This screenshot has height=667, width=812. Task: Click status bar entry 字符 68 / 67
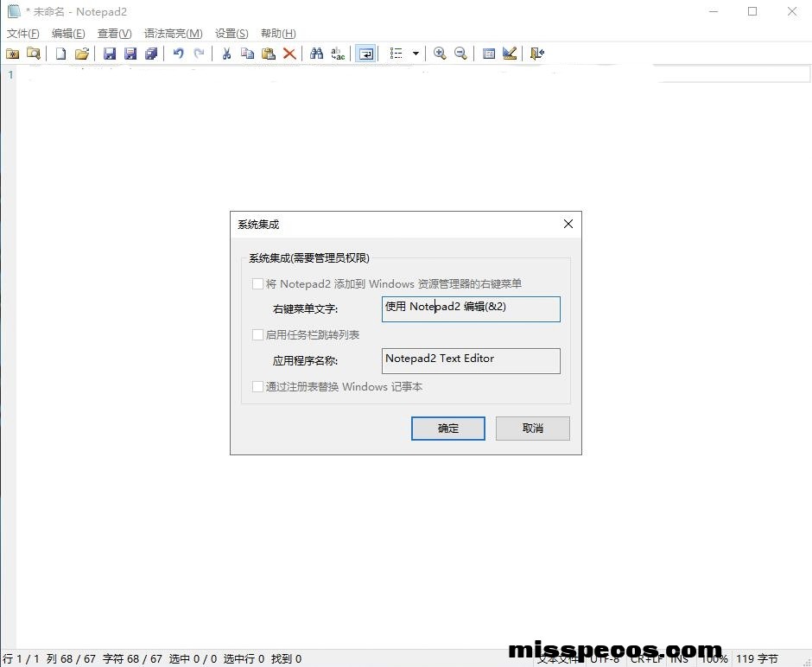(132, 658)
